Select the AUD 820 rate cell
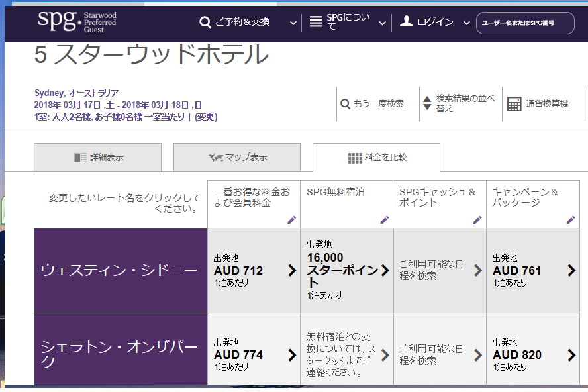 click(x=533, y=349)
